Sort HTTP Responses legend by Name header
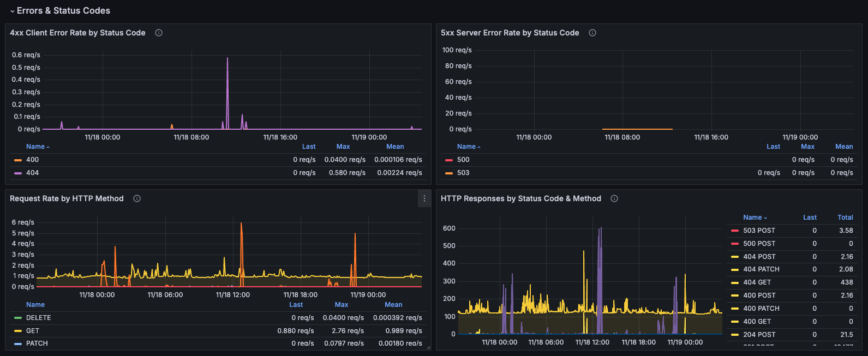Screen dimensions: 868x356 pyautogui.click(x=752, y=218)
